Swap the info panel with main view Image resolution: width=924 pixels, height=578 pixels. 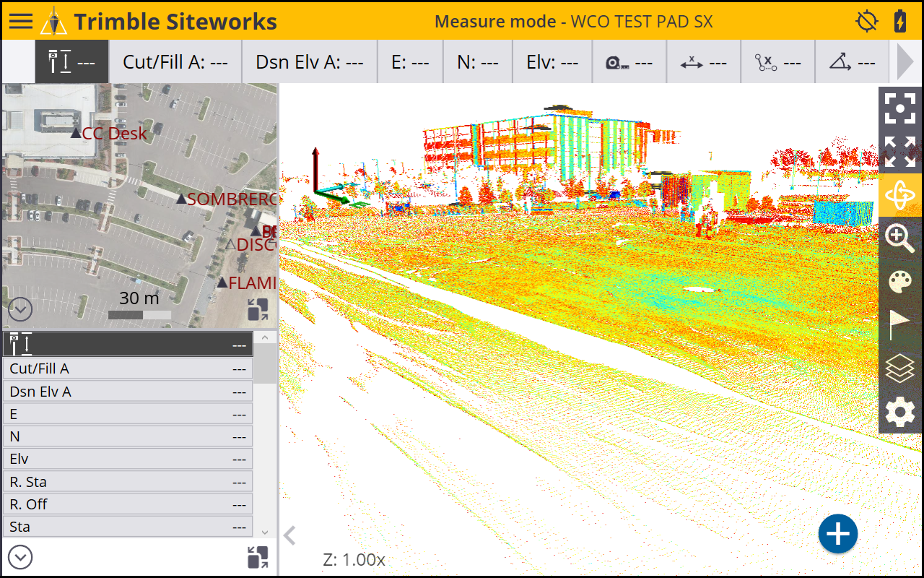(258, 557)
